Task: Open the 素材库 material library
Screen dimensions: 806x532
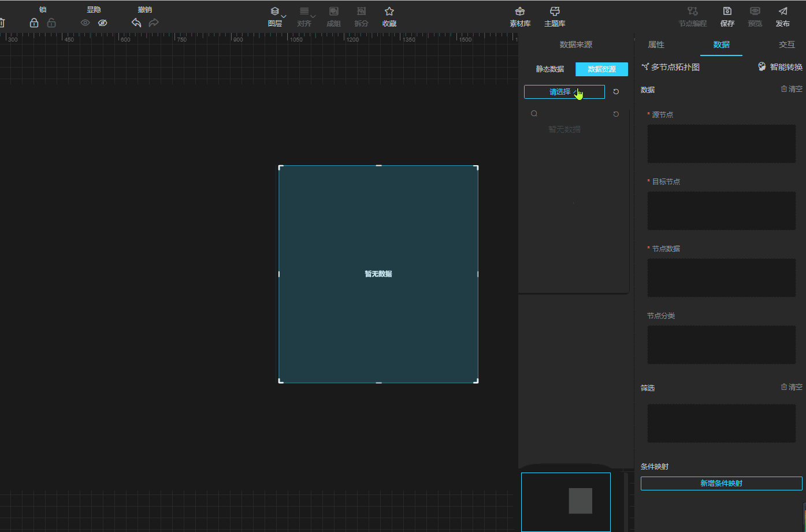Action: click(x=520, y=17)
